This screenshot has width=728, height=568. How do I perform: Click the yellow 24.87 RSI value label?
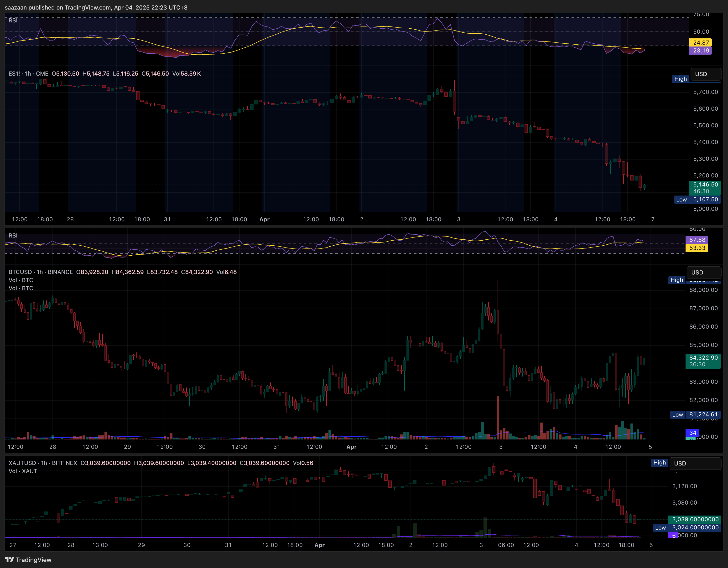pyautogui.click(x=701, y=43)
